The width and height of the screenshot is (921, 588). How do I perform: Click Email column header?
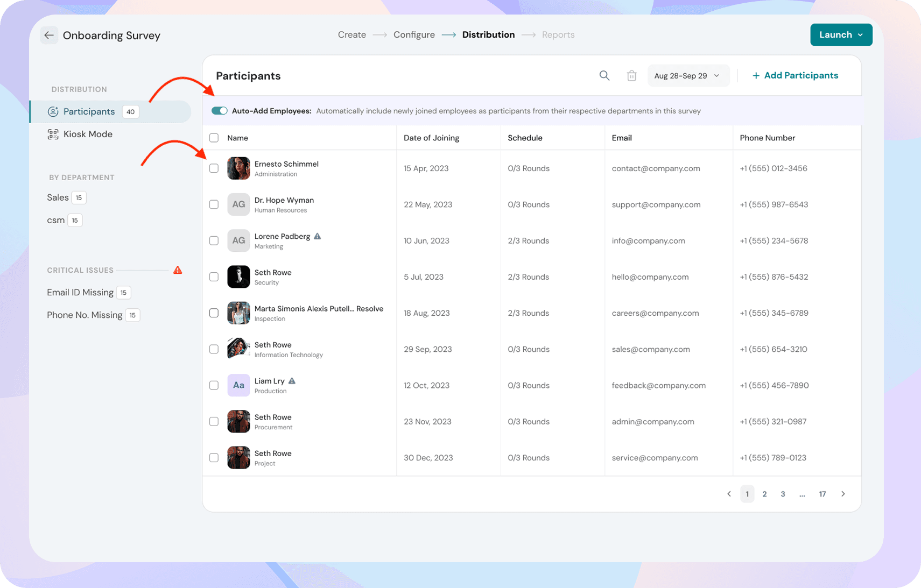point(622,138)
